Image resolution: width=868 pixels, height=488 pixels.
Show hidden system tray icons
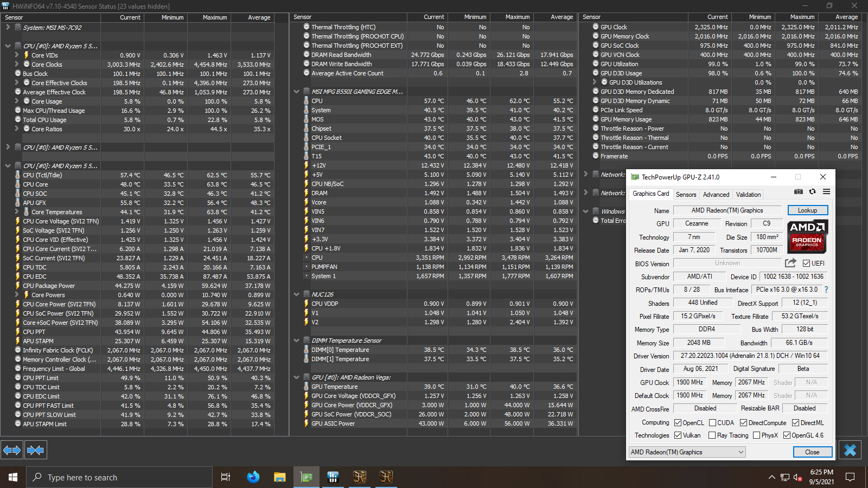tap(771, 477)
